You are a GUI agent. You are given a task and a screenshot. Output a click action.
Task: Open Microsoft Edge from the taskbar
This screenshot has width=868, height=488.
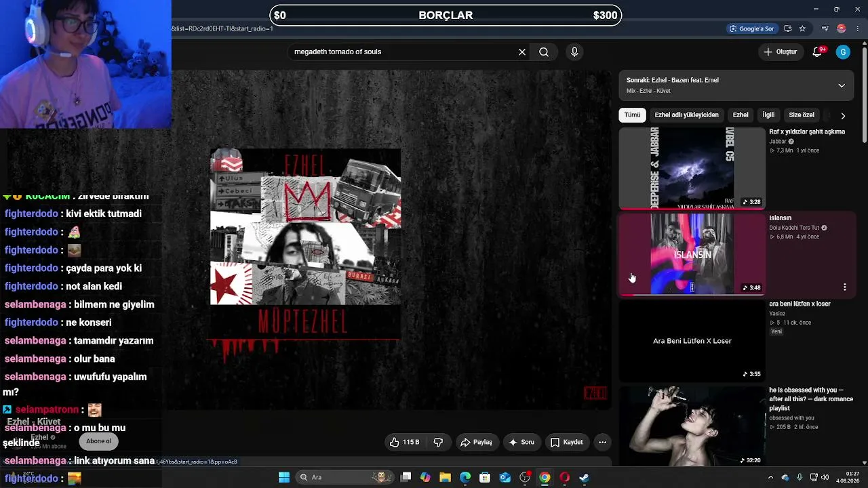coord(465,477)
